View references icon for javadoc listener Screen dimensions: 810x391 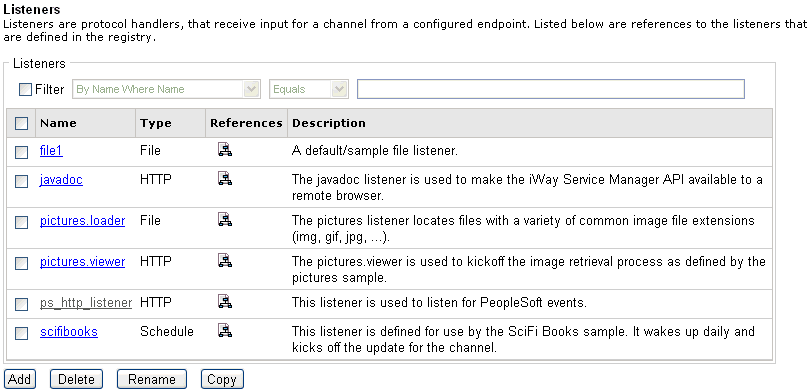click(225, 179)
